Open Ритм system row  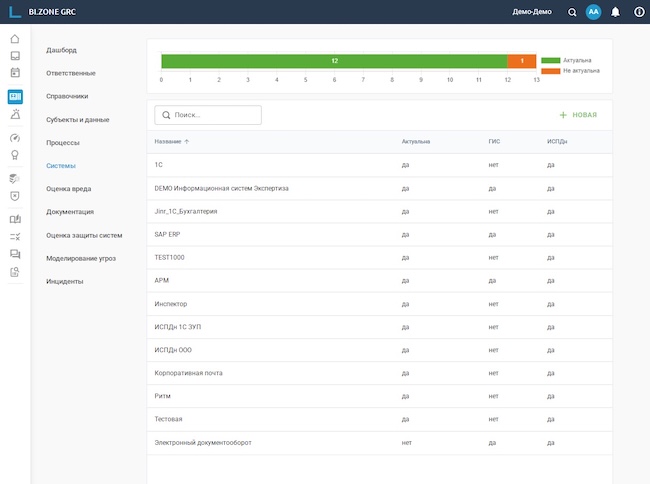click(379, 396)
